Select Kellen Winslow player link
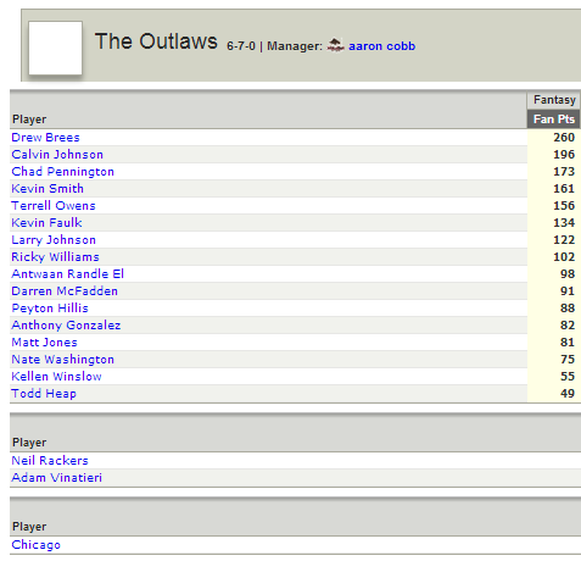Image resolution: width=581 pixels, height=561 pixels. [56, 376]
